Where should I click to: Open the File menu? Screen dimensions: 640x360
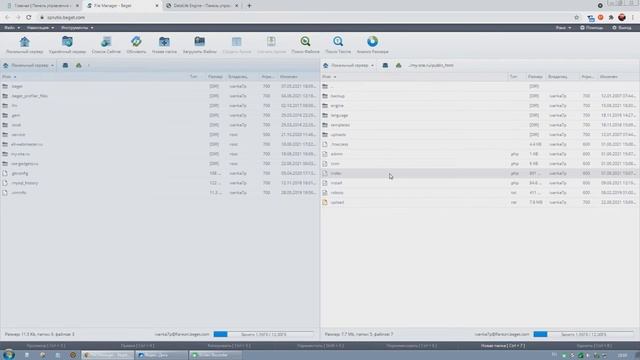click(12, 28)
